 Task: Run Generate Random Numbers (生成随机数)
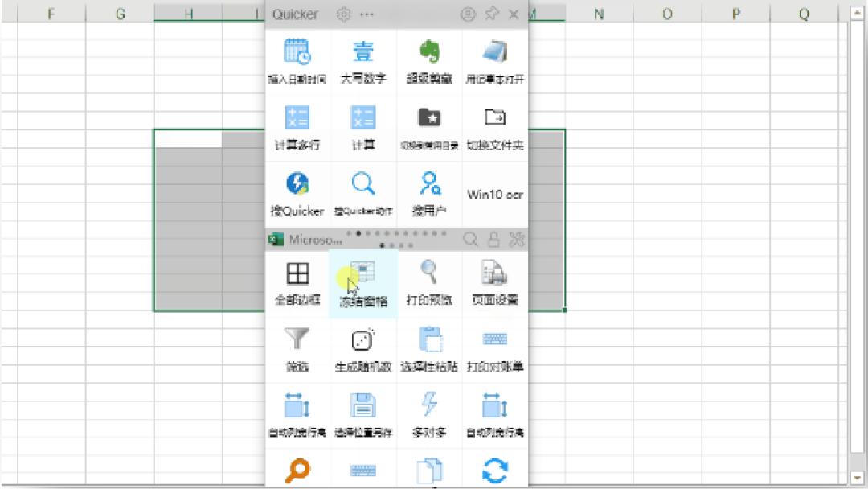tap(363, 344)
